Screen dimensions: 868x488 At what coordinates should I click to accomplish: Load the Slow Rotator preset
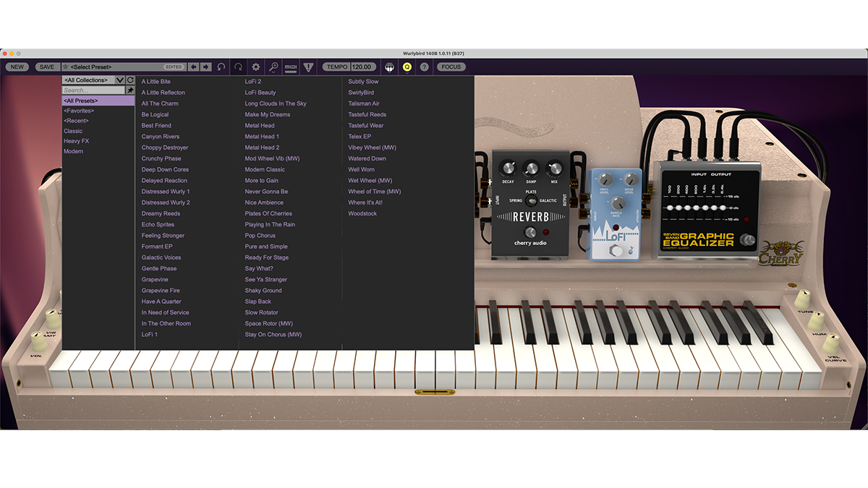click(x=261, y=312)
